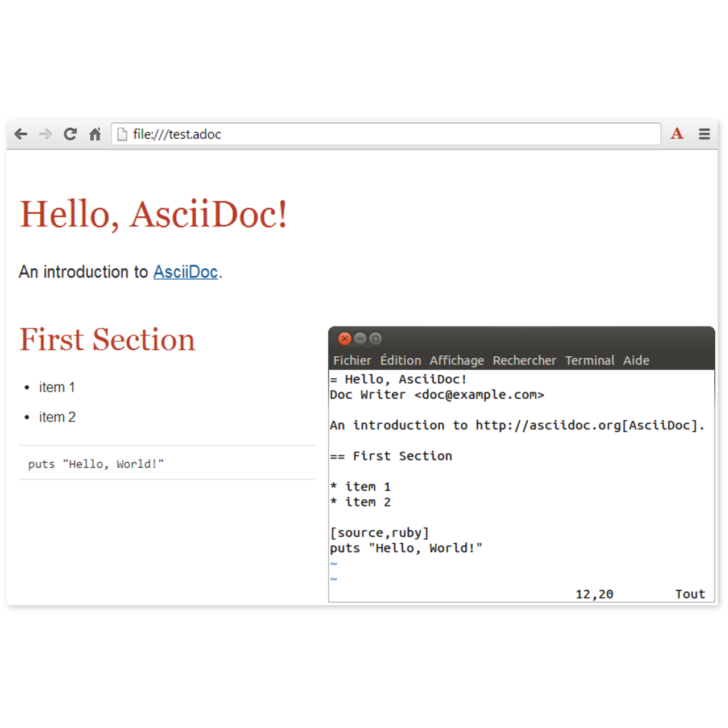Click the browser forward arrow
Image resolution: width=728 pixels, height=728 pixels.
[45, 134]
